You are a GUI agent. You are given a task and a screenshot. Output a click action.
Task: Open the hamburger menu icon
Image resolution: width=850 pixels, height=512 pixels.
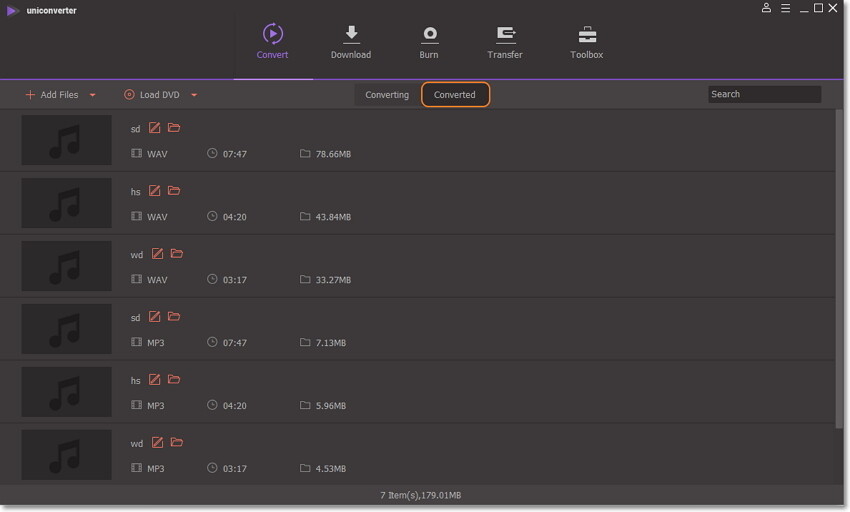(x=785, y=8)
